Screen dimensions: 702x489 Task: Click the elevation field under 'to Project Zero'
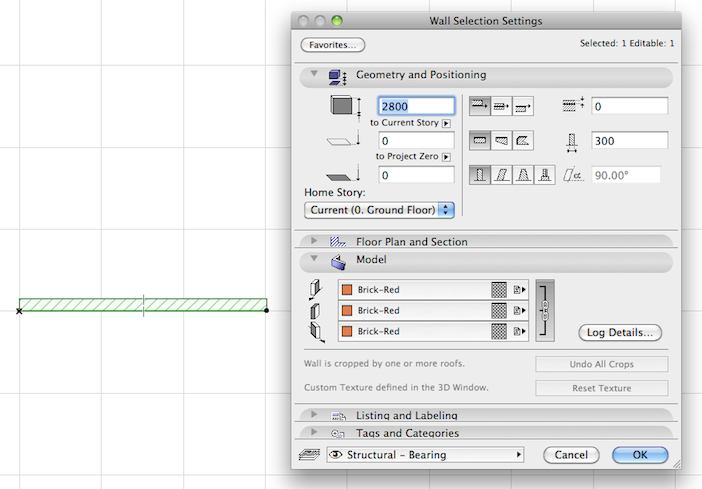pyautogui.click(x=416, y=175)
